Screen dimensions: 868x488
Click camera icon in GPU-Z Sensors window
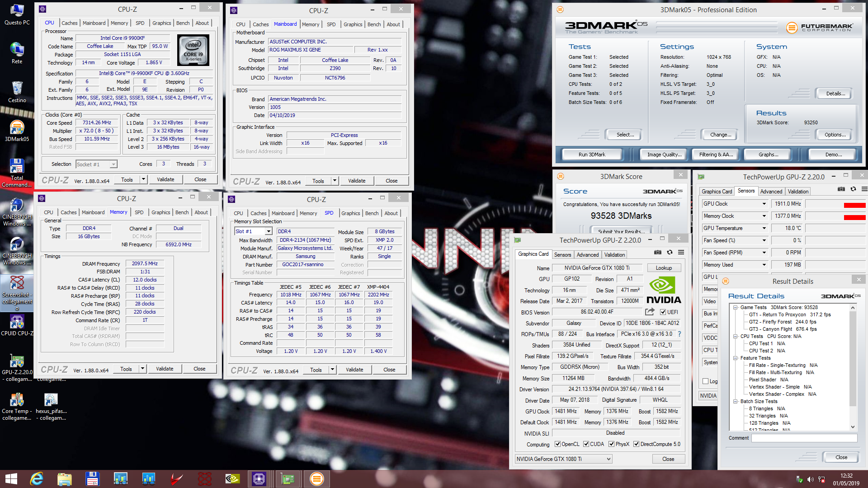(841, 189)
